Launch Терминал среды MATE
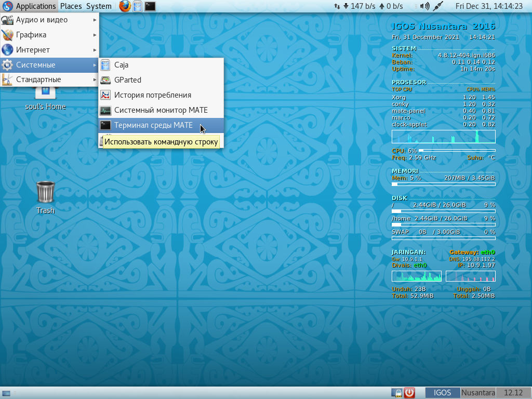The height and width of the screenshot is (399, 532). tap(161, 125)
